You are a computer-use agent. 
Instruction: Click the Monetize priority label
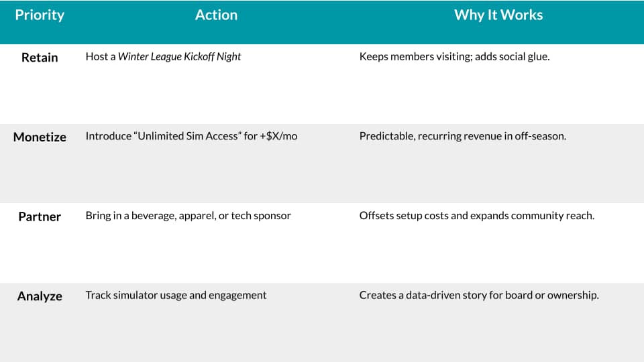click(x=40, y=137)
